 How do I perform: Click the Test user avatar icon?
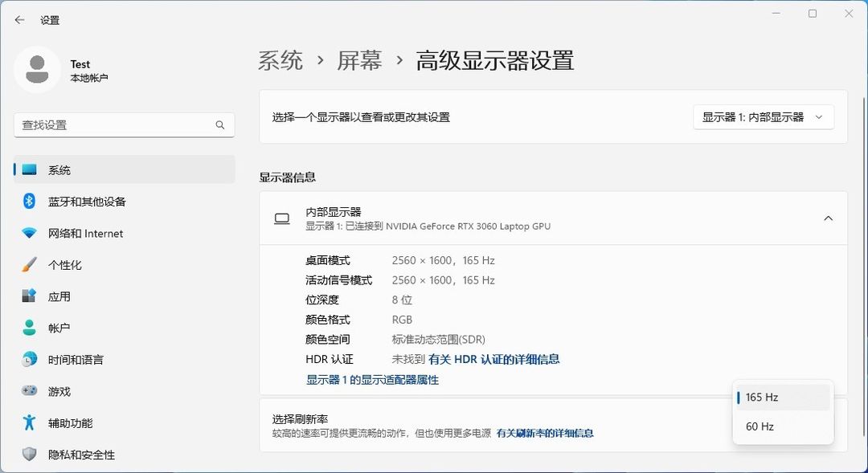(x=37, y=70)
